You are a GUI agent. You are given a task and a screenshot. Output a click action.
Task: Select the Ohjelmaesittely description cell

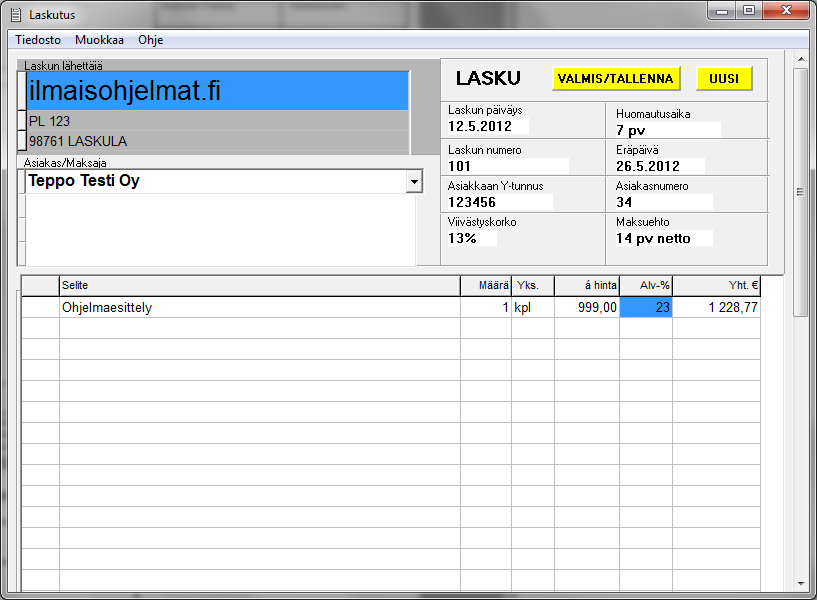click(x=259, y=307)
